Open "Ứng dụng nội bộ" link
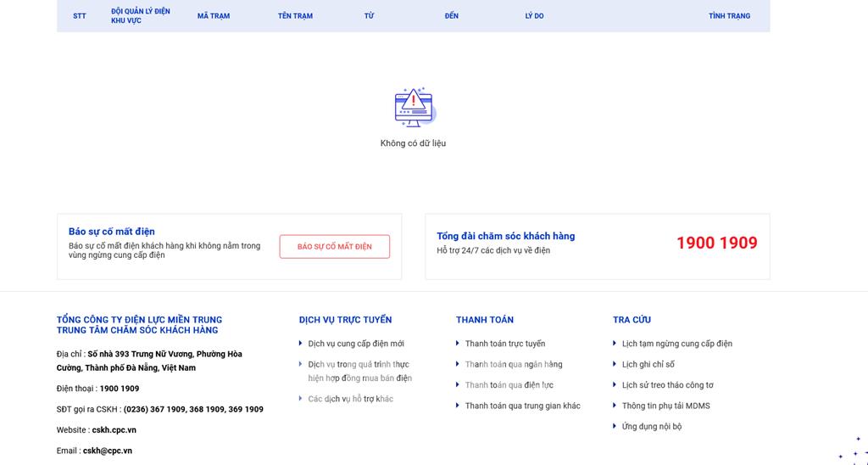868x465 pixels. pyautogui.click(x=651, y=427)
